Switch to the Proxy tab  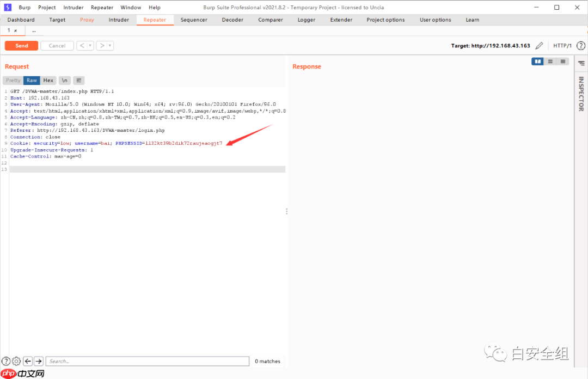pos(87,20)
